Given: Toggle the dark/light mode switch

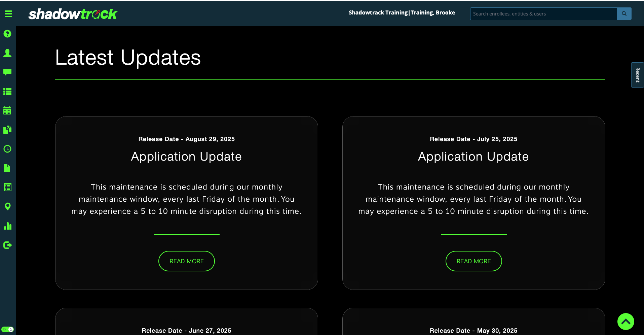Looking at the screenshot, I should tap(7, 329).
